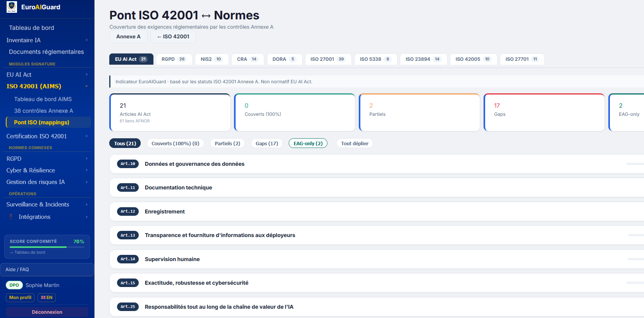The width and height of the screenshot is (644, 318).
Task: Open 38 contrôles Annexe A
Action: (x=43, y=111)
